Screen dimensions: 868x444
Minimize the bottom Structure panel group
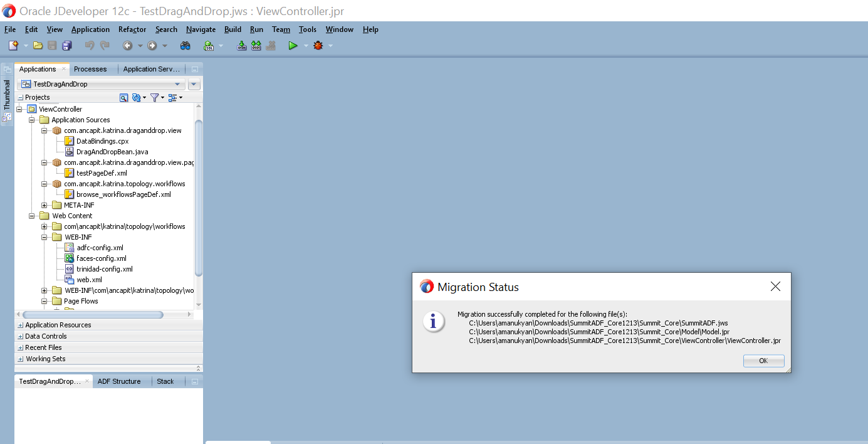pos(195,381)
